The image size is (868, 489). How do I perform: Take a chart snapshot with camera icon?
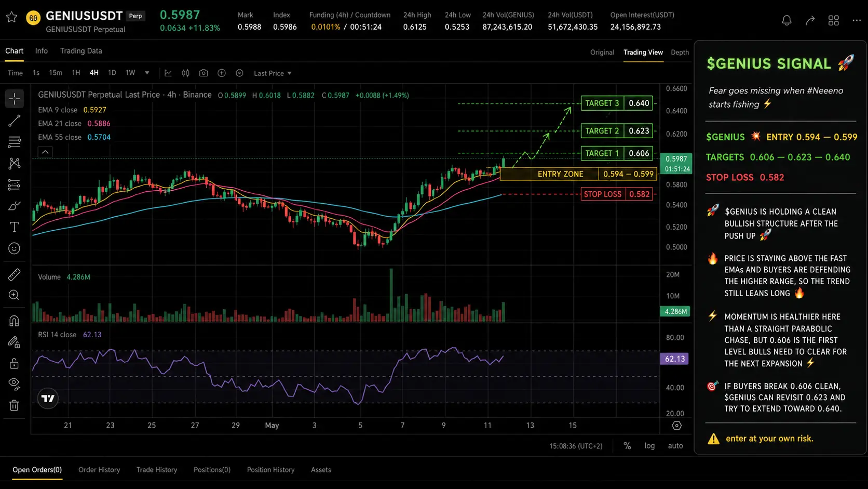click(x=204, y=73)
